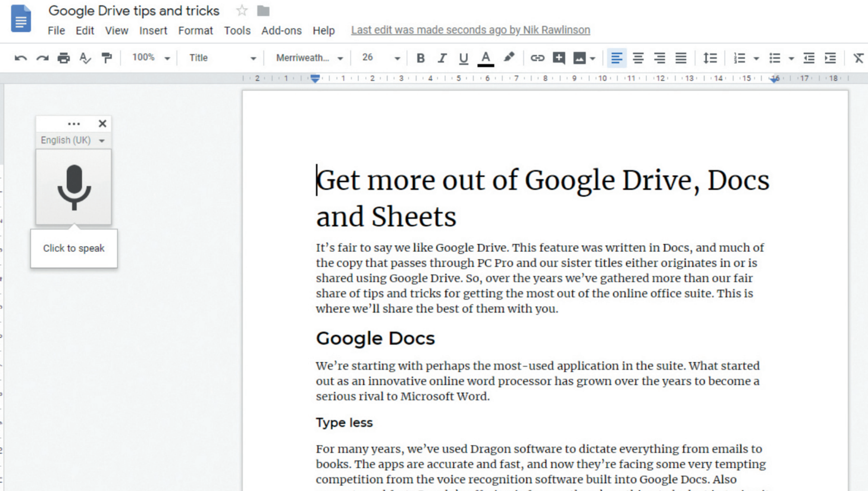
Task: Open the Add-ons menu
Action: 281,31
